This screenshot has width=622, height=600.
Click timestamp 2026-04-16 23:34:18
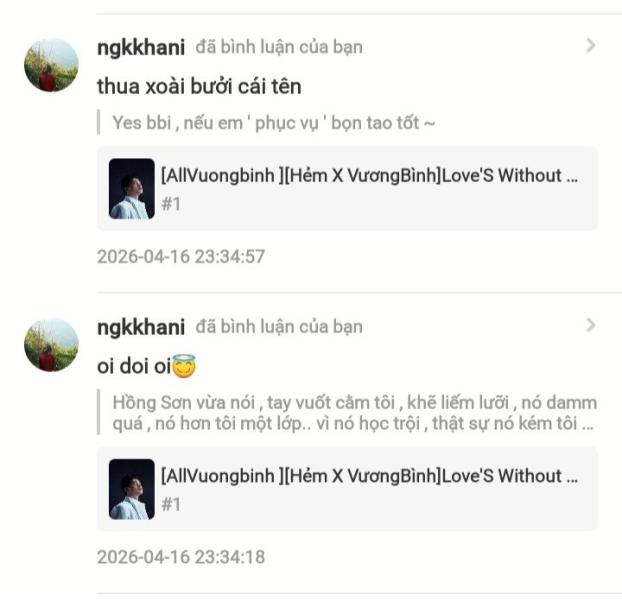(x=181, y=557)
